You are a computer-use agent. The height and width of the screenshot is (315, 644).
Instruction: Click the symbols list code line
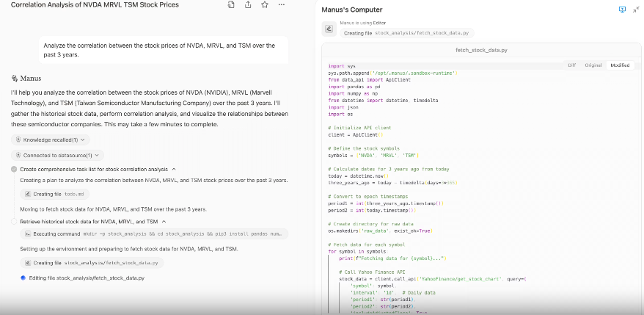pos(373,156)
